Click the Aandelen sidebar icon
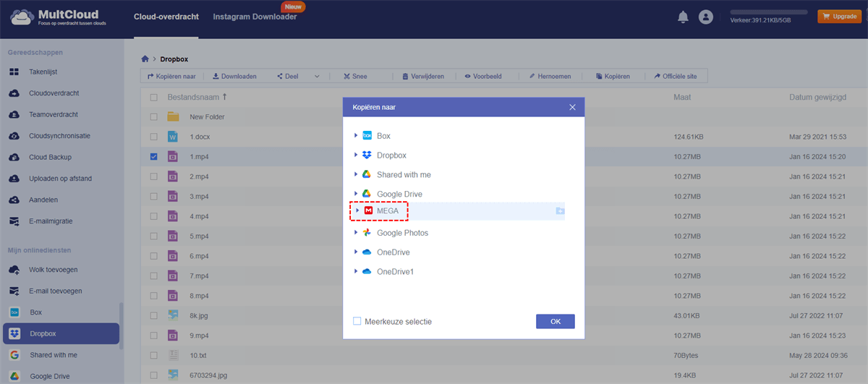Viewport: 868px width, 384px height. [14, 200]
